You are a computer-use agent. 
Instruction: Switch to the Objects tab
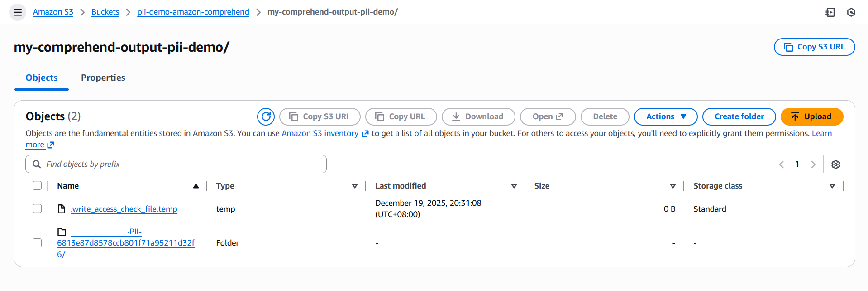tap(41, 78)
